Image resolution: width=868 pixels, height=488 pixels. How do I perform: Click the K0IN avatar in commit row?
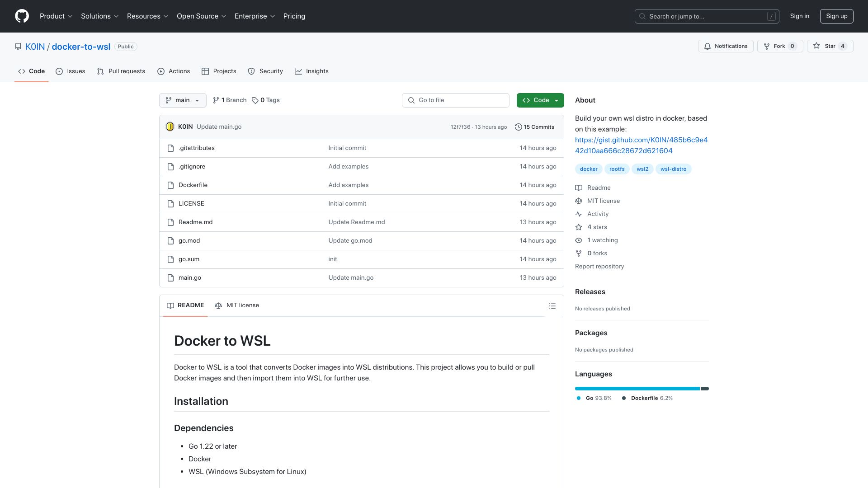click(x=170, y=127)
